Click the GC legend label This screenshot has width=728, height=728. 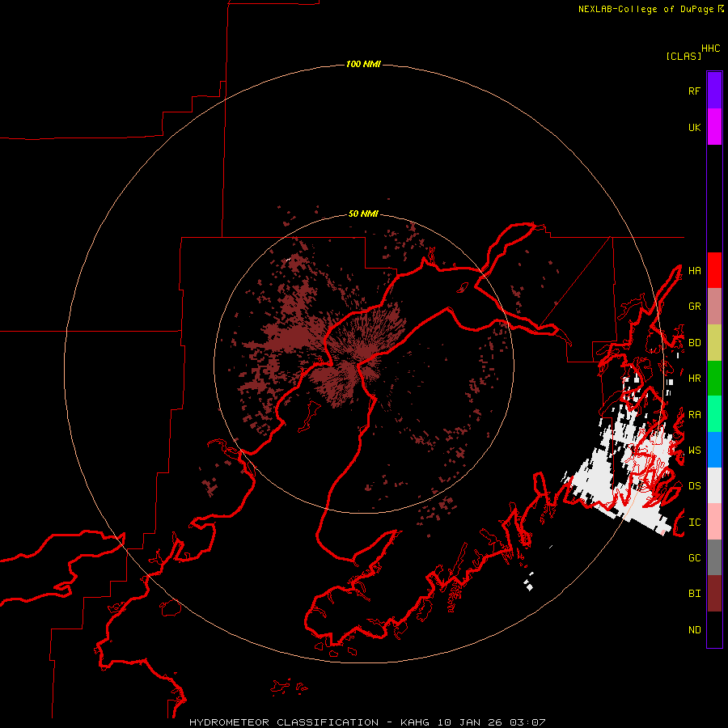[694, 558]
